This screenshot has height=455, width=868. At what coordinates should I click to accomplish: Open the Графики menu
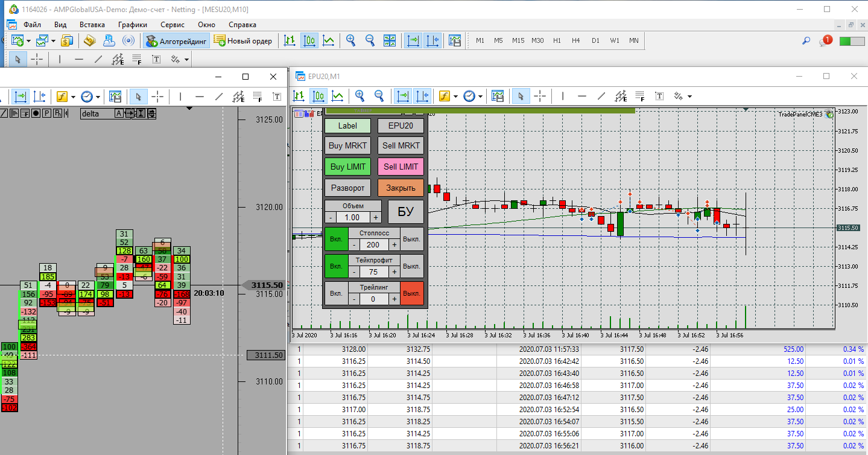133,25
